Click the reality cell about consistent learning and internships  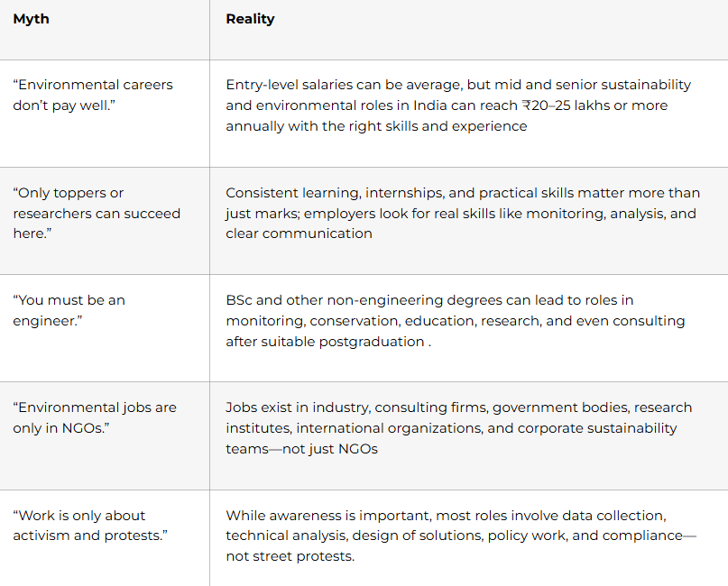[462, 213]
